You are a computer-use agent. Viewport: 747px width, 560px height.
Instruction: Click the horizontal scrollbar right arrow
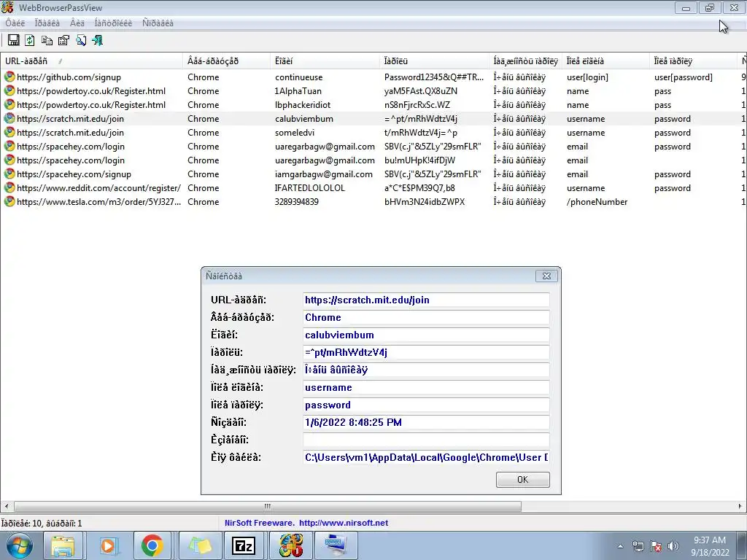[x=740, y=506]
